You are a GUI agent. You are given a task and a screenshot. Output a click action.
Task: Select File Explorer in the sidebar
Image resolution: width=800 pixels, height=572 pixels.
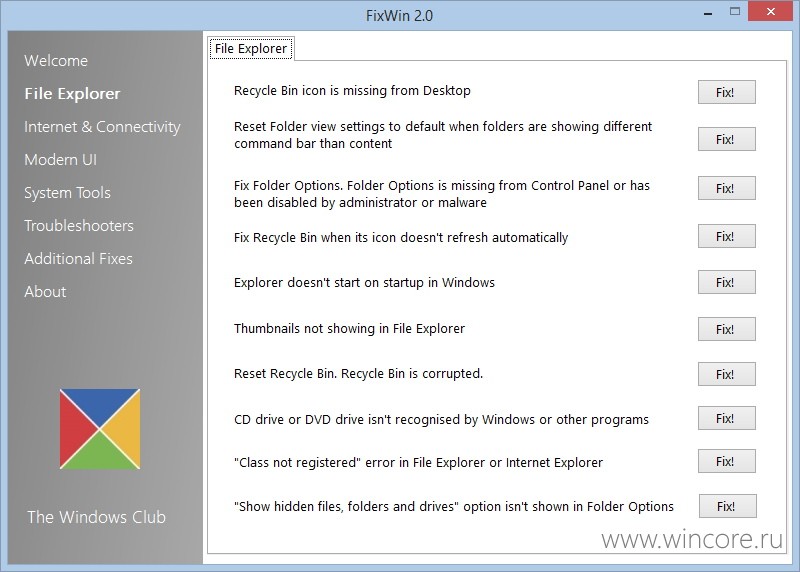click(x=72, y=94)
